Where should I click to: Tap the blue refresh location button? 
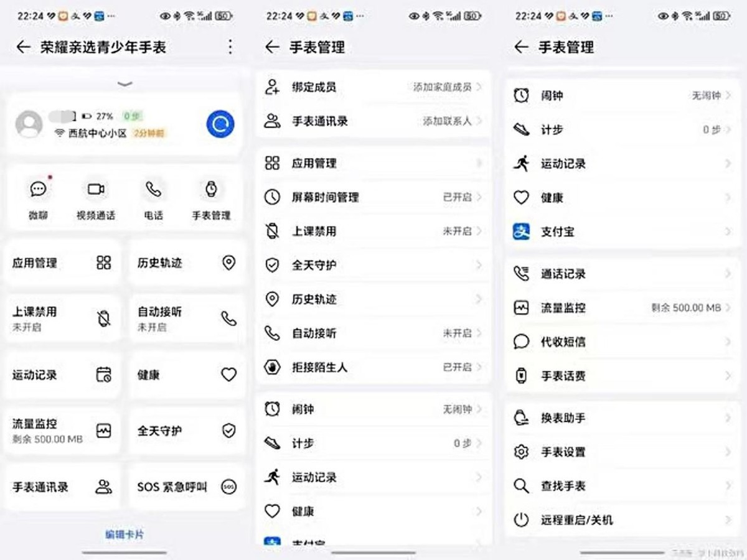pos(220,124)
